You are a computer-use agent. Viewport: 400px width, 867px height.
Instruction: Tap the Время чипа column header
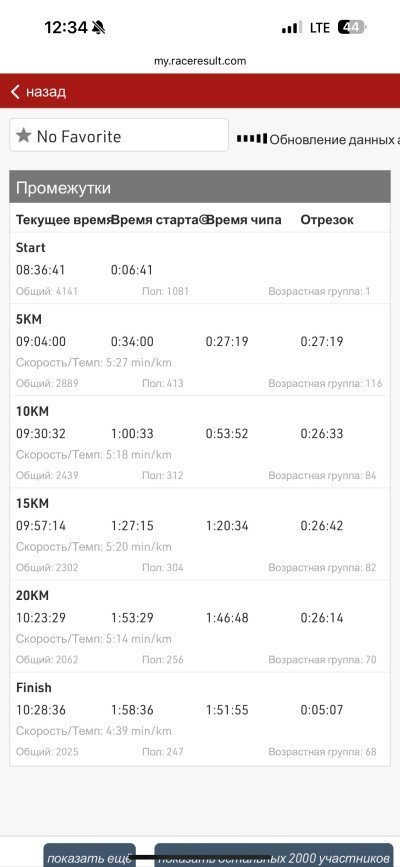[x=243, y=220]
